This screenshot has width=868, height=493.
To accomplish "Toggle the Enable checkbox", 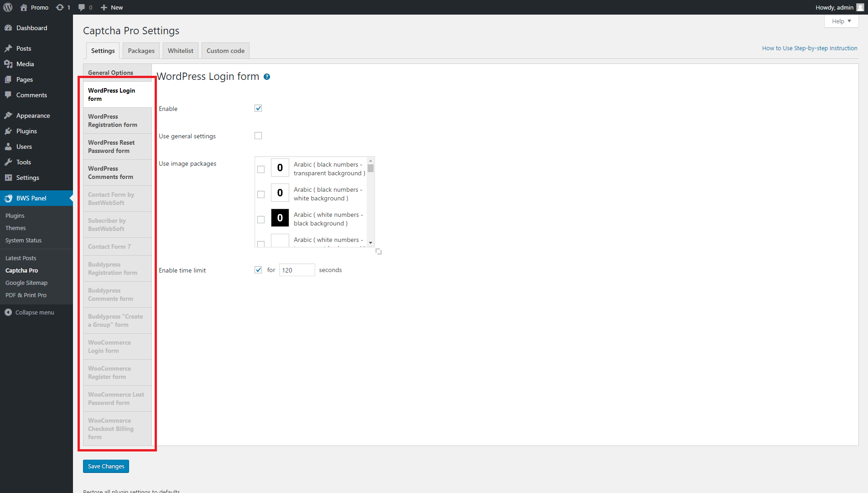I will pyautogui.click(x=258, y=108).
